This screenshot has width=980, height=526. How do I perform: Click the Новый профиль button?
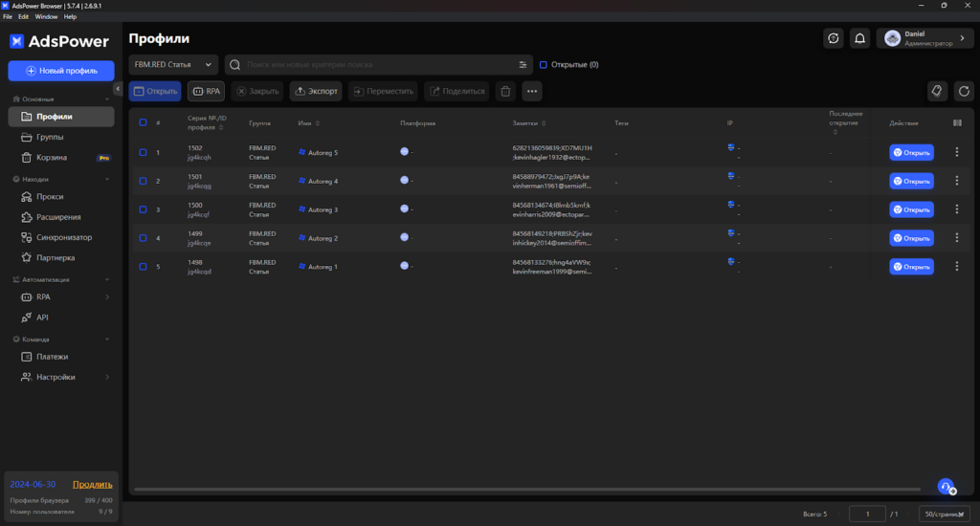click(x=61, y=71)
